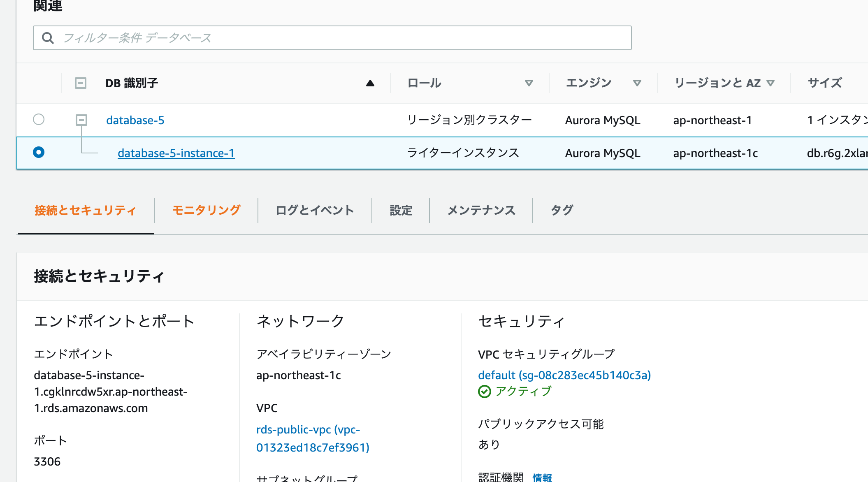Click the port value 3306

pos(47,461)
